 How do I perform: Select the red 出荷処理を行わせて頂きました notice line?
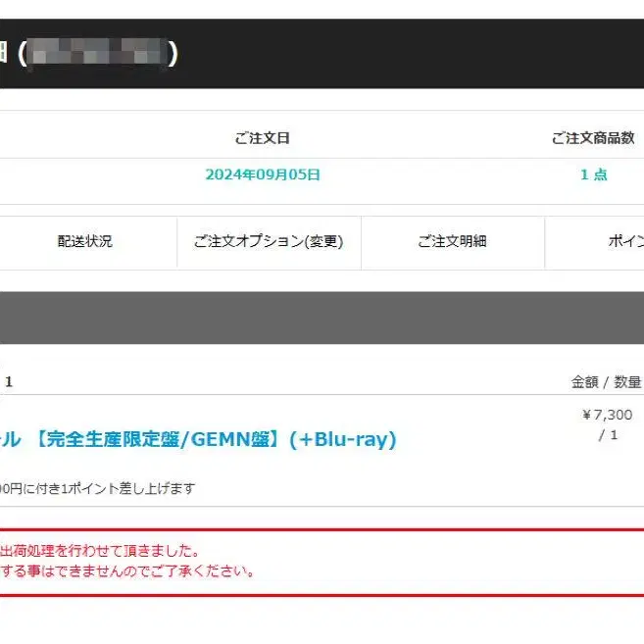(100, 551)
